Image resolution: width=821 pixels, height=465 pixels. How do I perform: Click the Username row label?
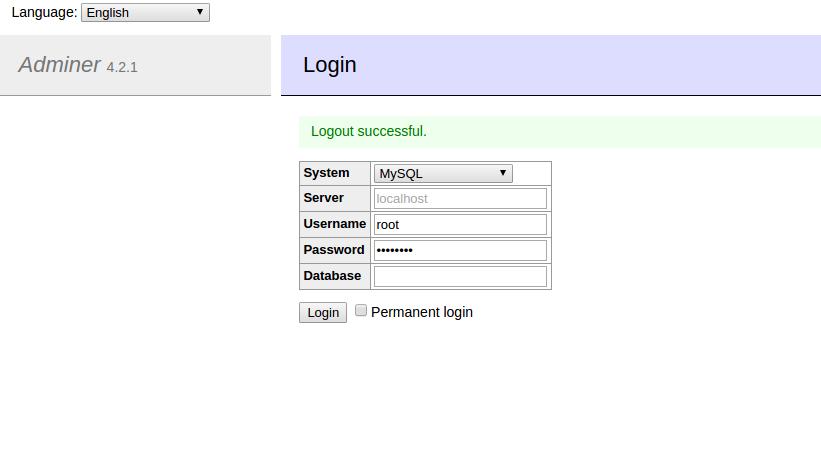pos(334,224)
